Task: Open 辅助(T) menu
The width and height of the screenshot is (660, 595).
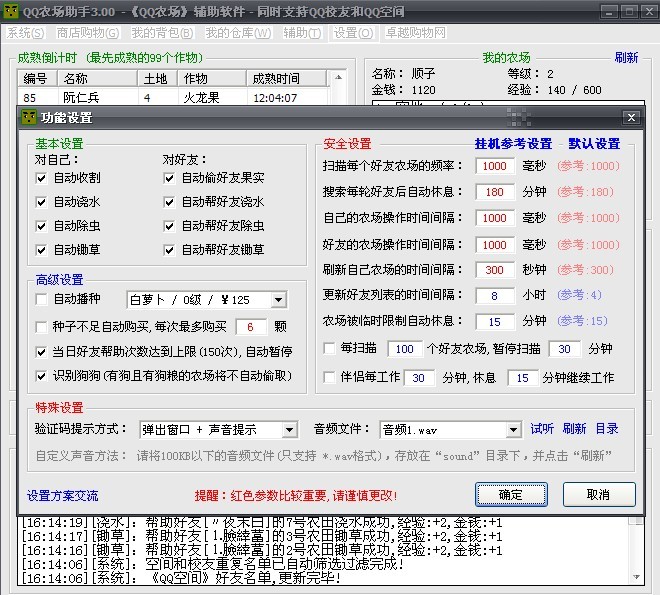Action: coord(302,33)
